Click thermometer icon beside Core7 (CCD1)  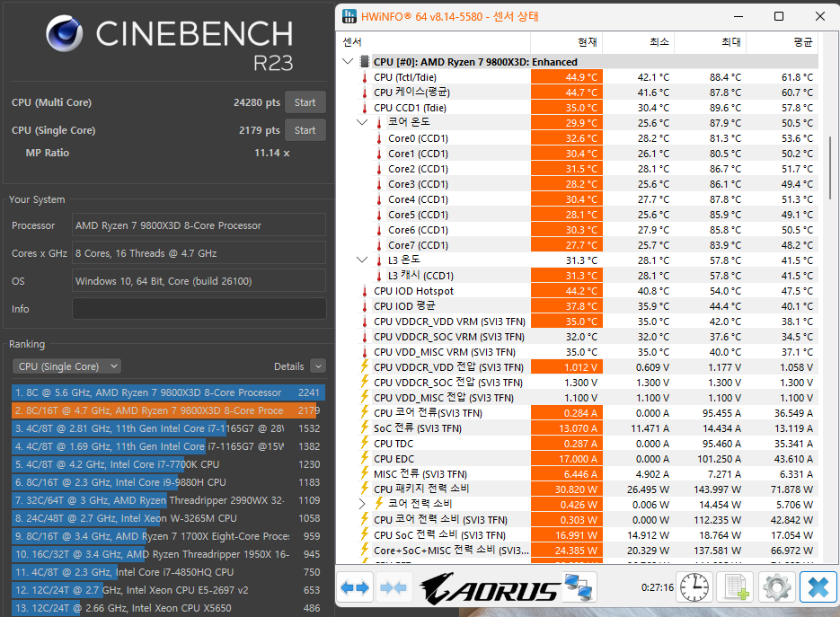(379, 245)
